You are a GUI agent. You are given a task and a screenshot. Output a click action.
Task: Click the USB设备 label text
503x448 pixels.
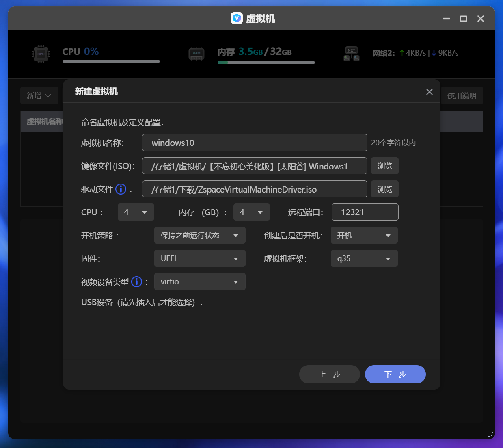(142, 302)
